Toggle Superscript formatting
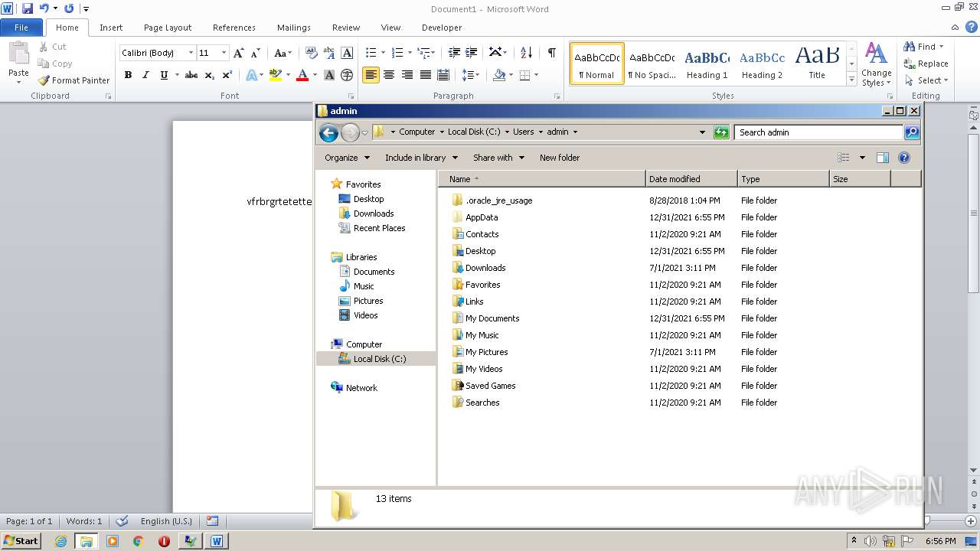The image size is (980, 551). click(x=227, y=75)
